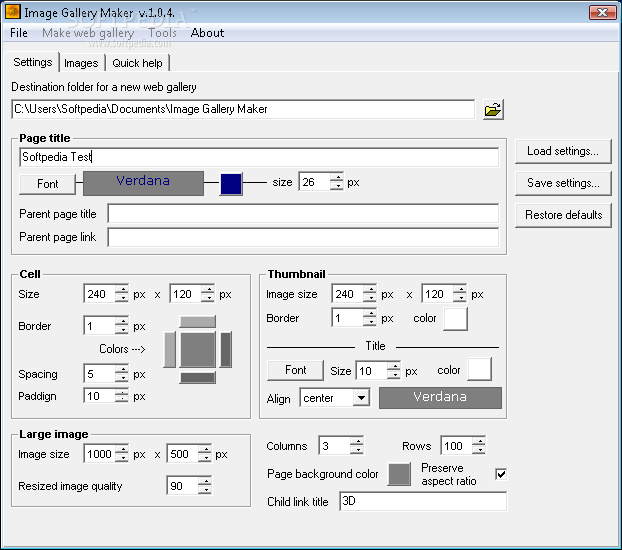Click the Parent page link field

(303, 237)
